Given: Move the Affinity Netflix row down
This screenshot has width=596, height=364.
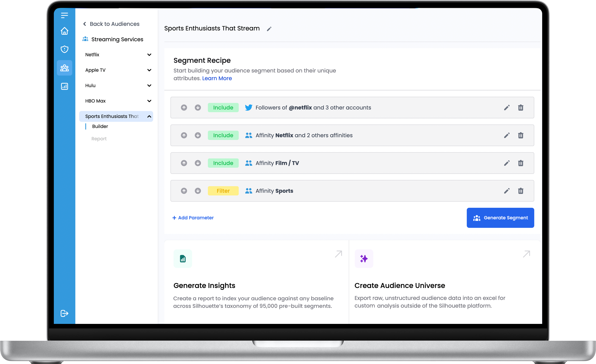Looking at the screenshot, I should 198,135.
